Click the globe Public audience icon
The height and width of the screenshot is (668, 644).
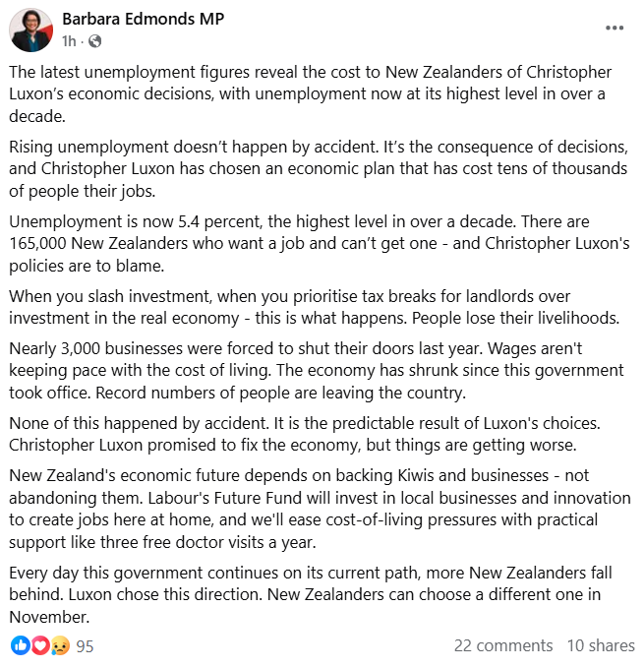point(95,41)
